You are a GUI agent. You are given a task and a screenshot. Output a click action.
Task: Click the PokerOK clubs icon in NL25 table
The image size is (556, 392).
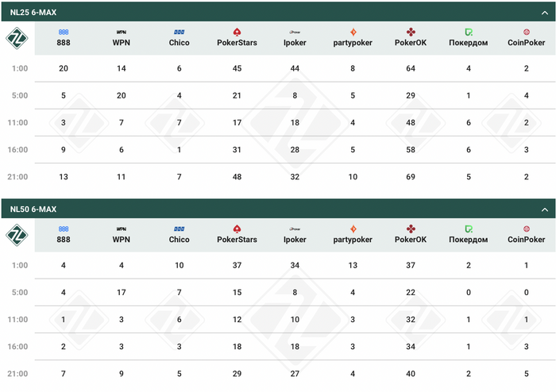pyautogui.click(x=411, y=32)
